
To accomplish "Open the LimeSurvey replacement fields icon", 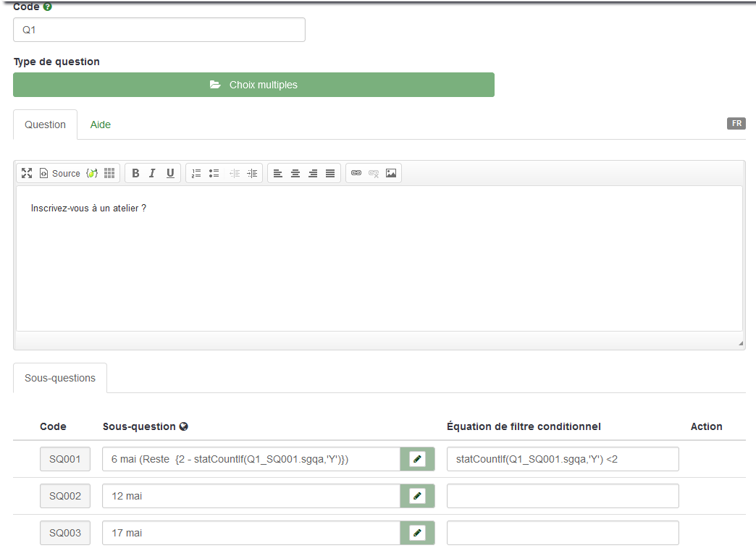I will coord(92,173).
